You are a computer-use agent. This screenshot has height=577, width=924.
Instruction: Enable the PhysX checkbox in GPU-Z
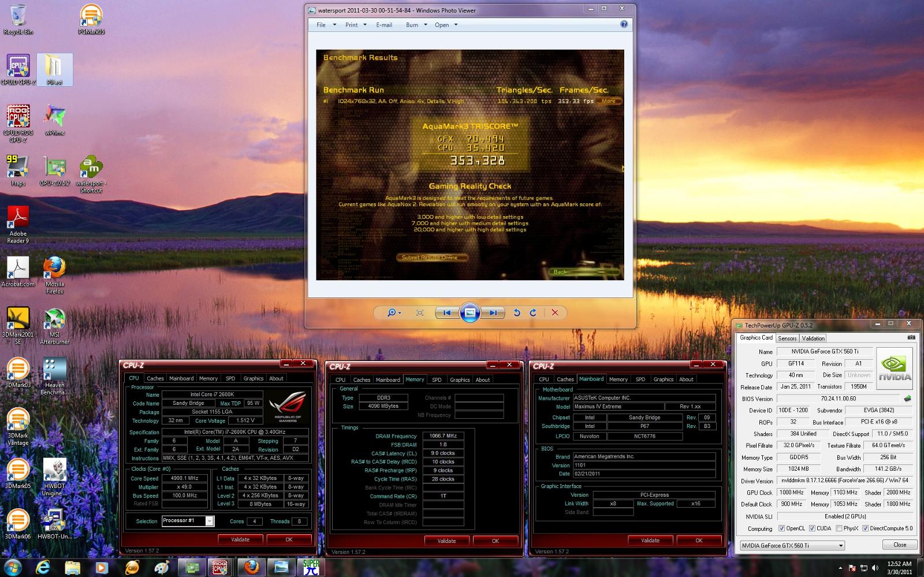point(839,528)
